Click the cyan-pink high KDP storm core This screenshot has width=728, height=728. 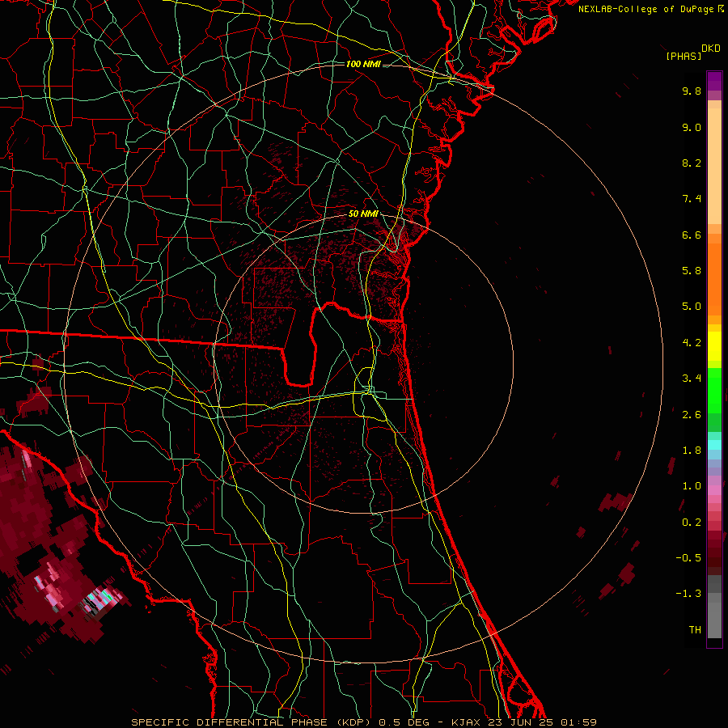pyautogui.click(x=102, y=598)
